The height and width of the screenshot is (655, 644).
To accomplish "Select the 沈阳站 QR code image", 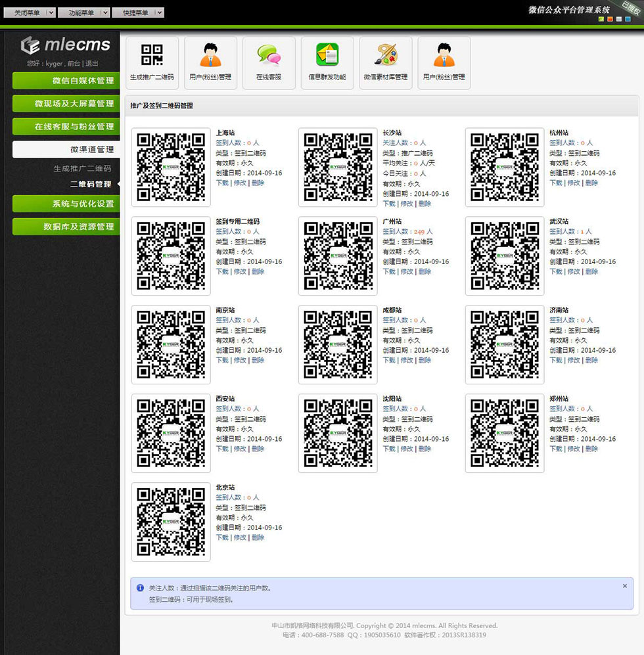I will click(x=338, y=433).
